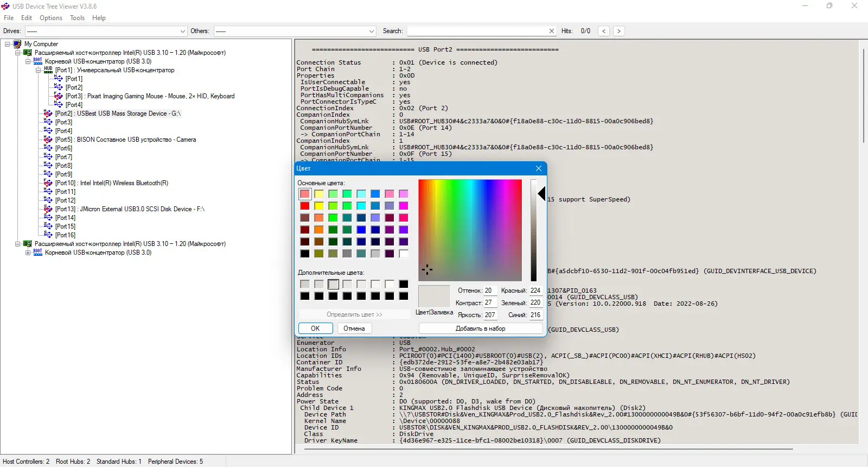This screenshot has height=467, width=868.
Task: Select the pure red basic color swatch
Action: 305,206
